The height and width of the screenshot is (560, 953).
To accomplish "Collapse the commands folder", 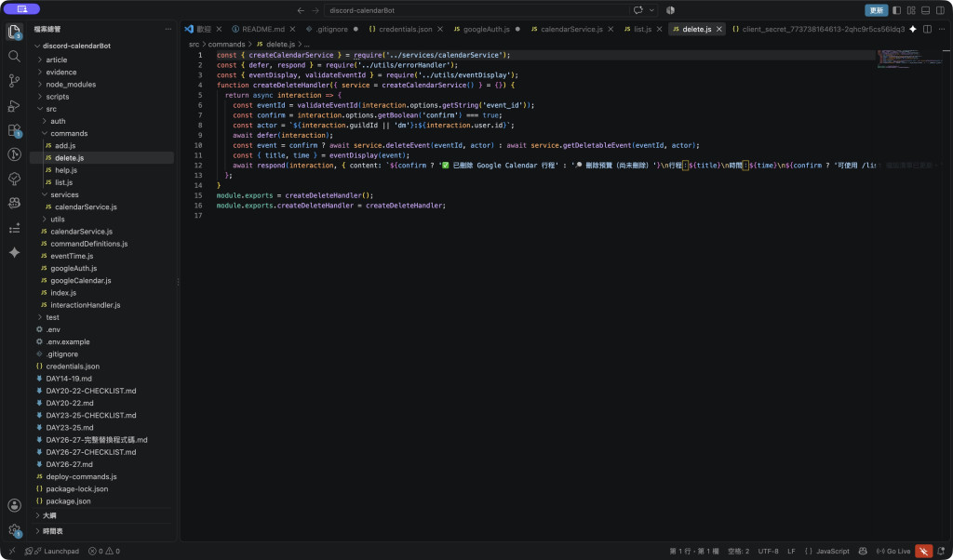I will (x=69, y=134).
